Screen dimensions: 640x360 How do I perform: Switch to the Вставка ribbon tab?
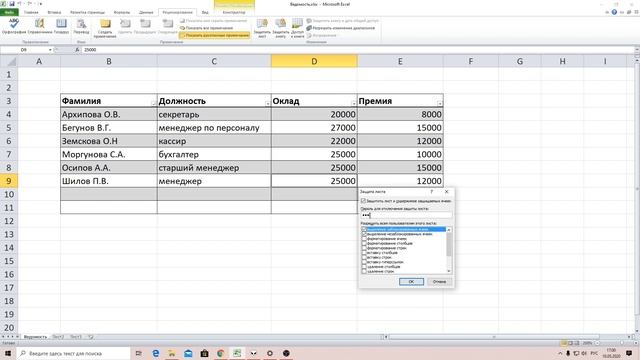pos(54,12)
